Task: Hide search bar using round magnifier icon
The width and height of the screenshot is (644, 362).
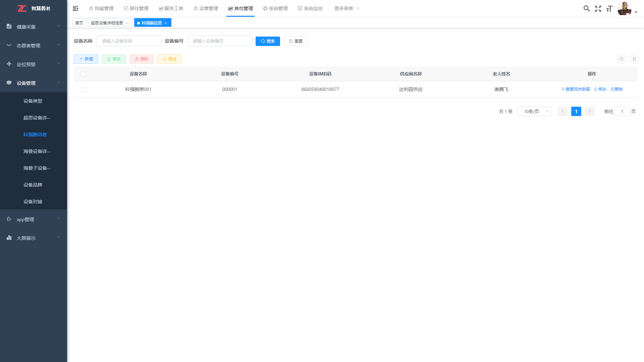Action: coord(621,59)
